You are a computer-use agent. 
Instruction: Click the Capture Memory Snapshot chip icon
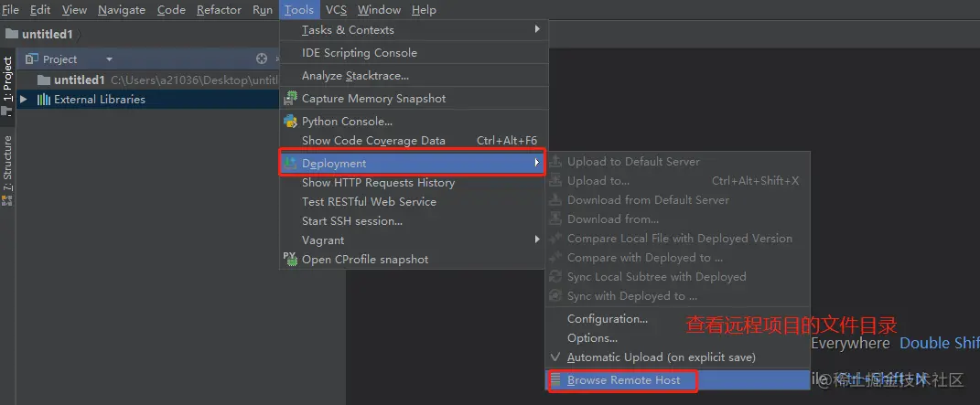coord(290,98)
